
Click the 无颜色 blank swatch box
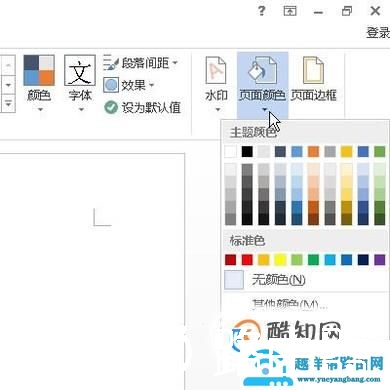234,279
